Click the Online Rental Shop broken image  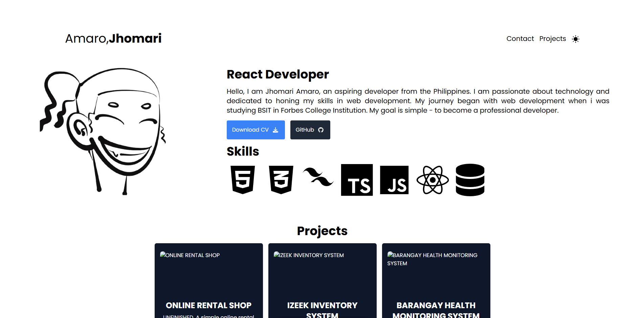coord(190,255)
